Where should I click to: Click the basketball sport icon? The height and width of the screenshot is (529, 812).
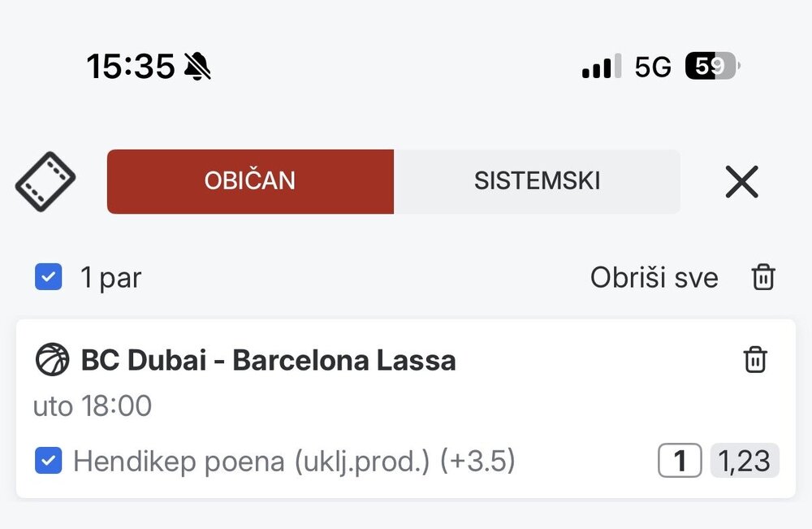[52, 360]
